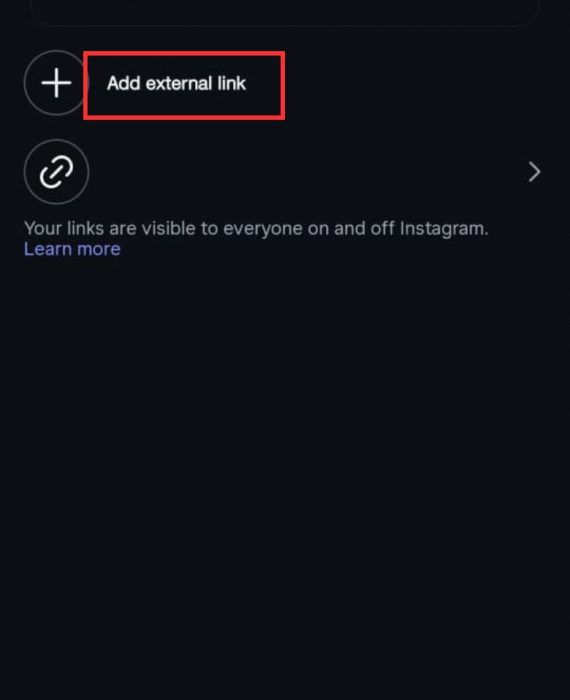Open the saved link row
This screenshot has height=700, width=570.
tap(285, 172)
